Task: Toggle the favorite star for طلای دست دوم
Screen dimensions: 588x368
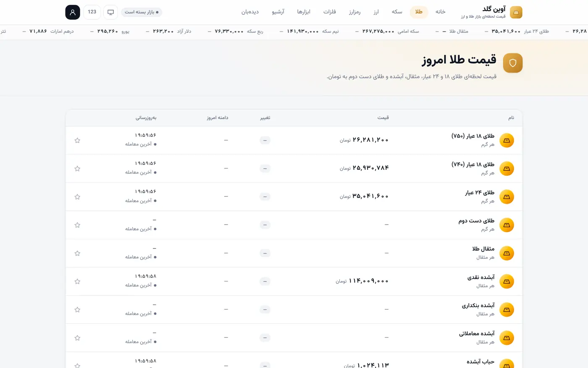Action: pos(77,225)
